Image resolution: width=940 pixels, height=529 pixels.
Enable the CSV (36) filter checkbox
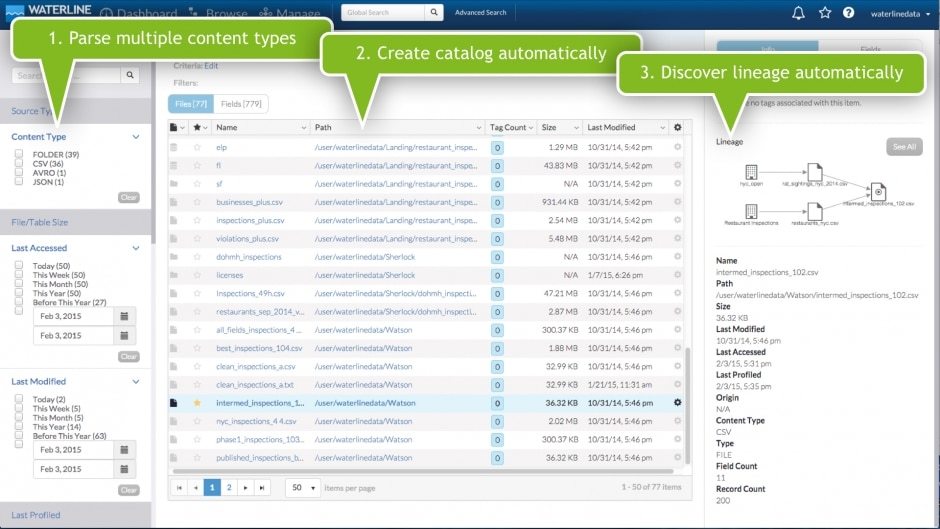pyautogui.click(x=19, y=163)
